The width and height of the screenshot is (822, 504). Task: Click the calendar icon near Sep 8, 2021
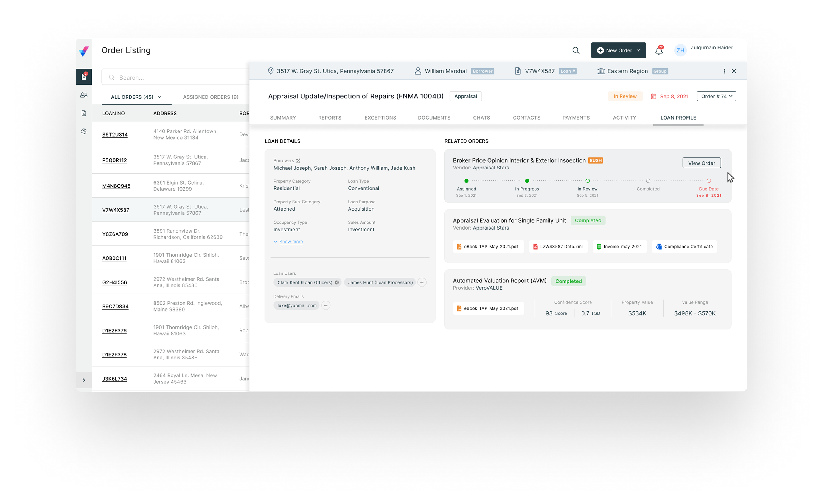(x=653, y=96)
